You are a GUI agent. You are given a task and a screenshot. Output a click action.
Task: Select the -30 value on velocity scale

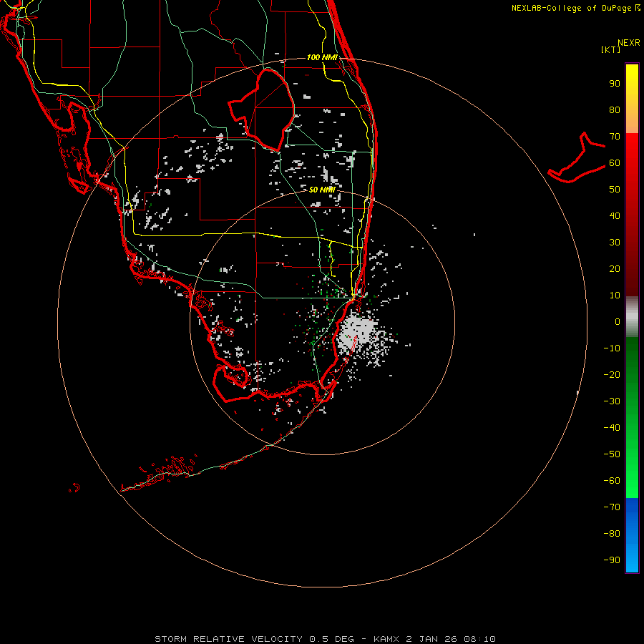pyautogui.click(x=612, y=401)
